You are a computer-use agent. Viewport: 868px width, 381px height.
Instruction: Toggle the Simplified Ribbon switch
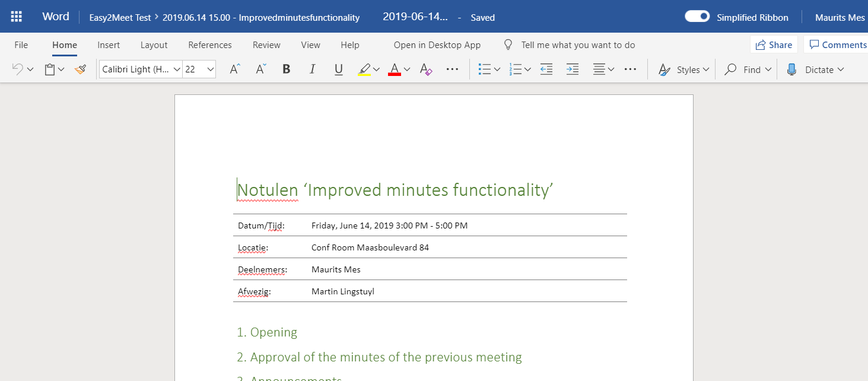(697, 17)
